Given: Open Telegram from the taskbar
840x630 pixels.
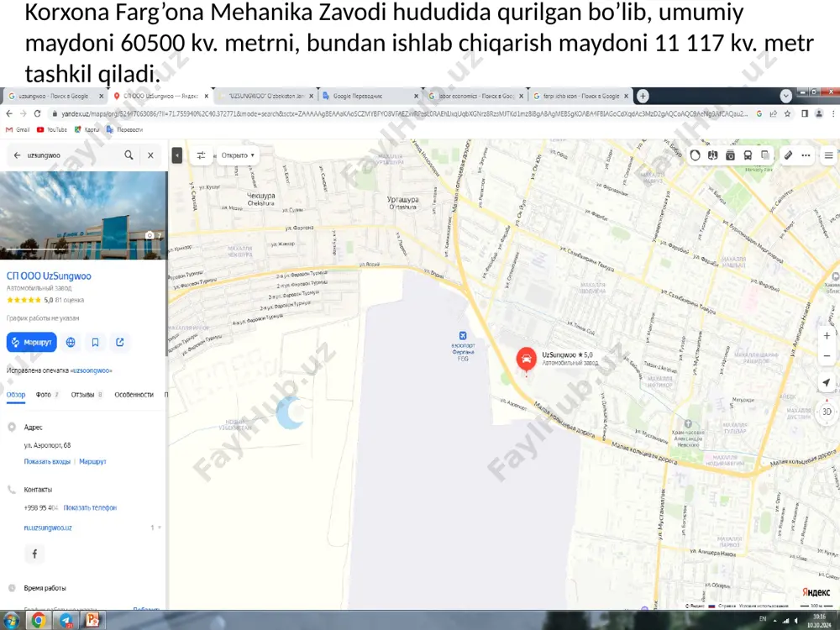Looking at the screenshot, I should (x=66, y=621).
